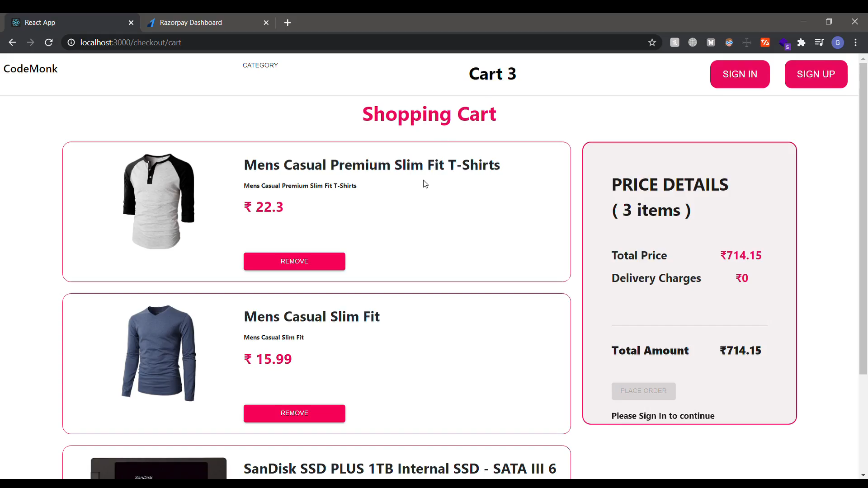Click the SIGN IN button
Image resolution: width=868 pixels, height=488 pixels.
740,74
